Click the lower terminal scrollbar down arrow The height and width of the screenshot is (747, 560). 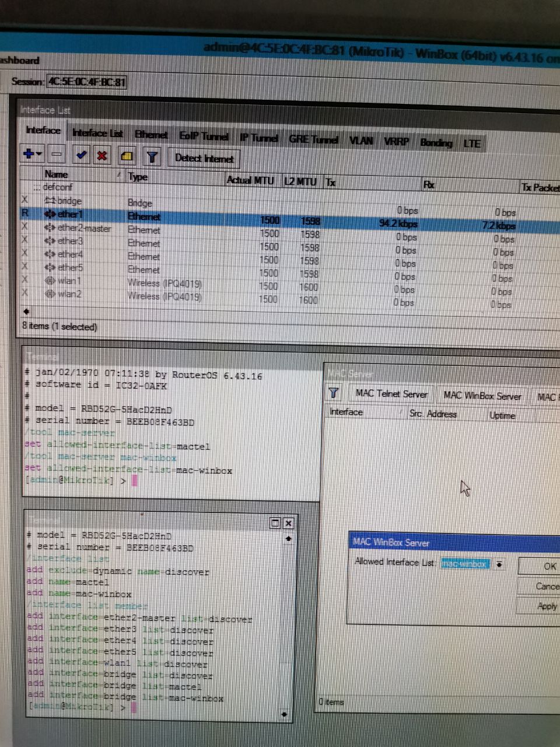tap(285, 713)
